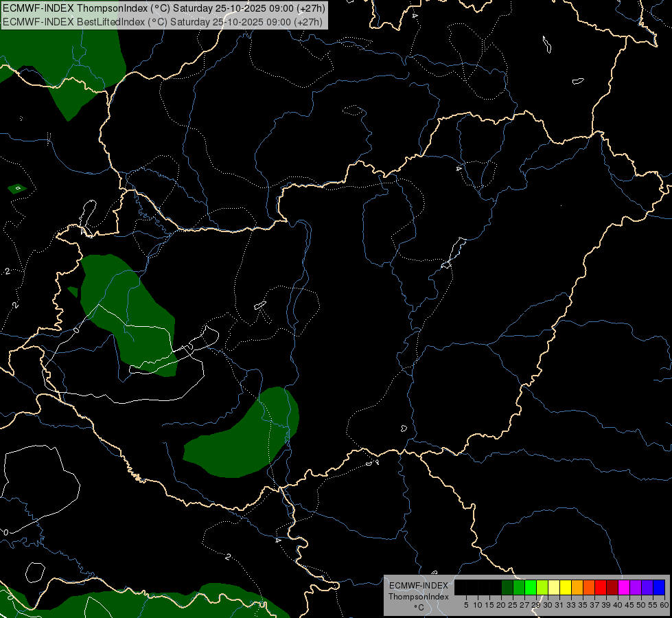
Task: Click the BestLiftedIndex title line at top
Action: 163,21
